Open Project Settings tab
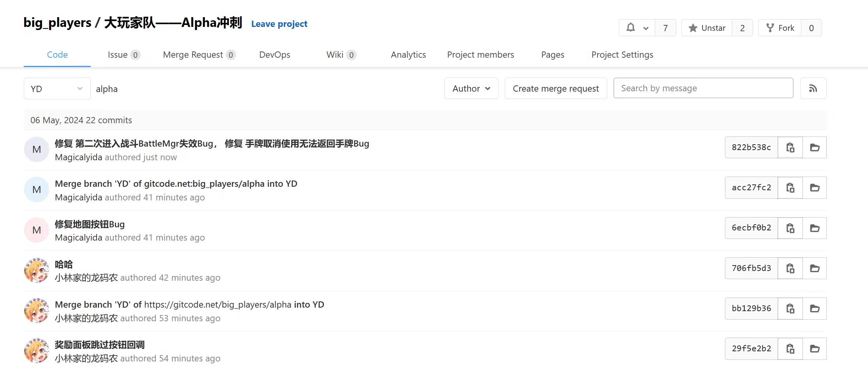Viewport: 868px width, 370px height. [622, 55]
